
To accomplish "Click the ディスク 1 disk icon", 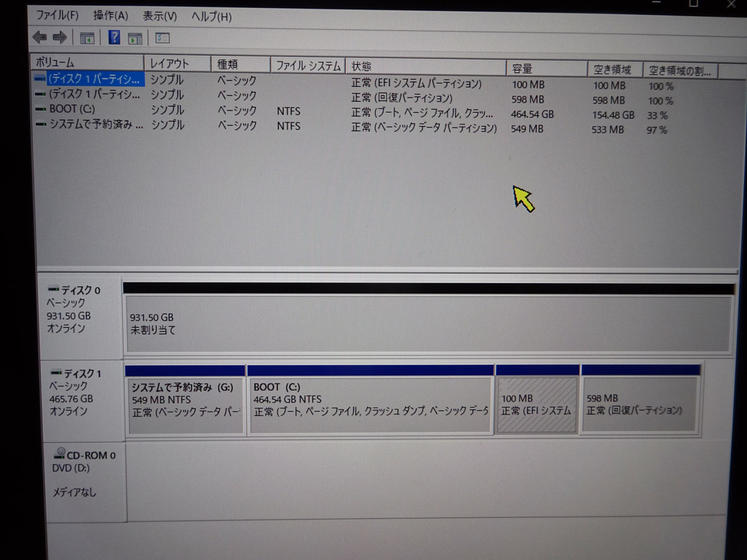I will [56, 373].
